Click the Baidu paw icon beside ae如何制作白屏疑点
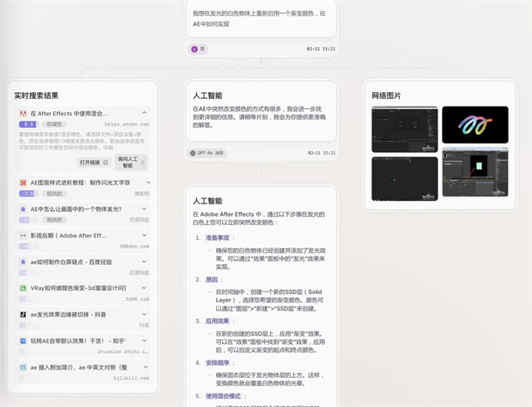532x407 pixels. coord(23,262)
